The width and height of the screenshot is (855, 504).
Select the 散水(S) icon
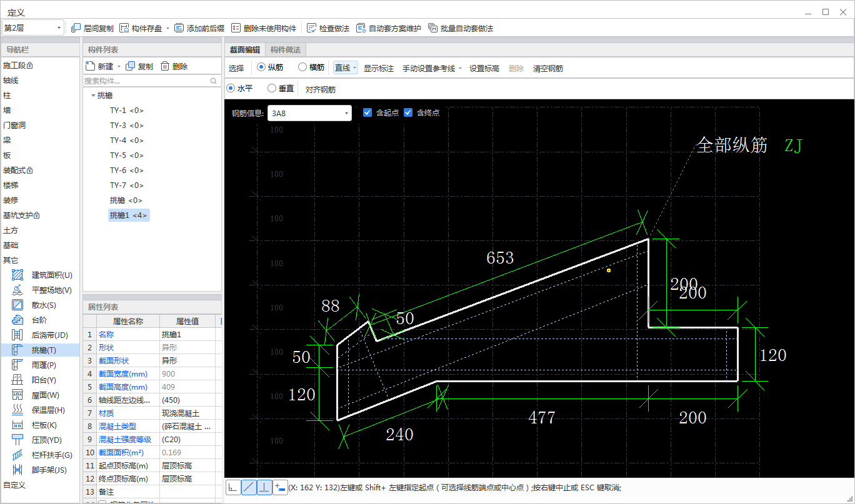point(18,305)
